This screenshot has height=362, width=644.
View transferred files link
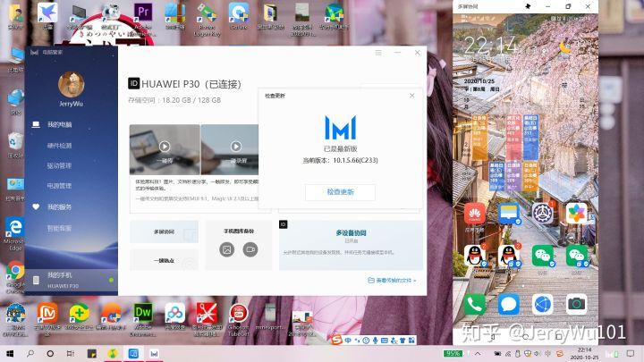point(393,281)
